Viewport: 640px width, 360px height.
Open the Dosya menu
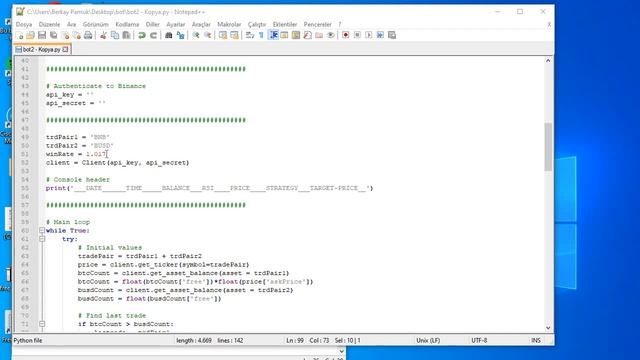tap(24, 24)
